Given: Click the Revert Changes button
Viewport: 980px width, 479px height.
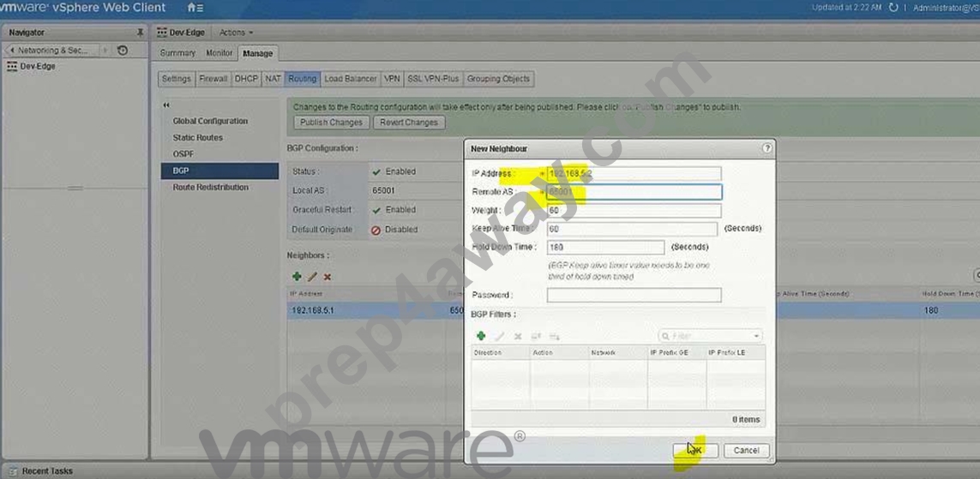Looking at the screenshot, I should click(x=409, y=123).
